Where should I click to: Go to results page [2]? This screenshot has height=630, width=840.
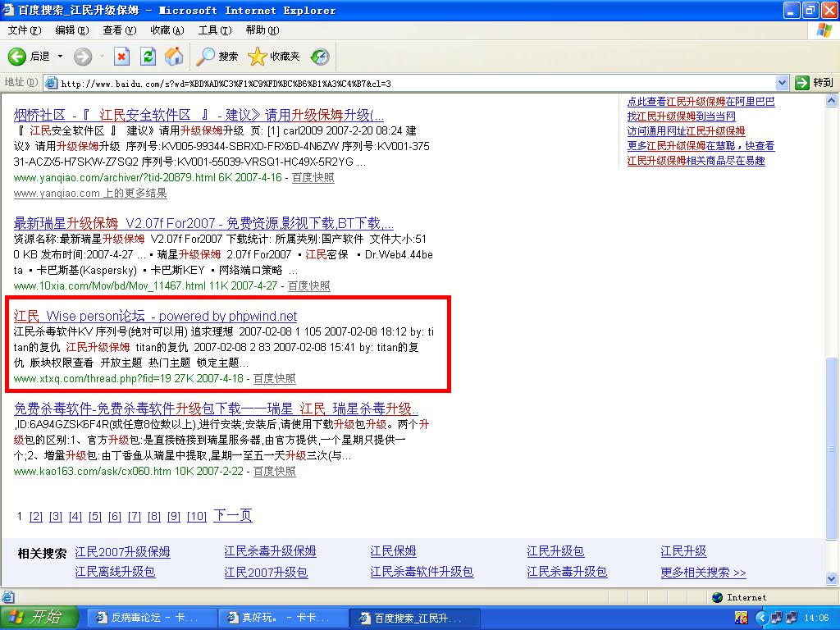pos(36,517)
